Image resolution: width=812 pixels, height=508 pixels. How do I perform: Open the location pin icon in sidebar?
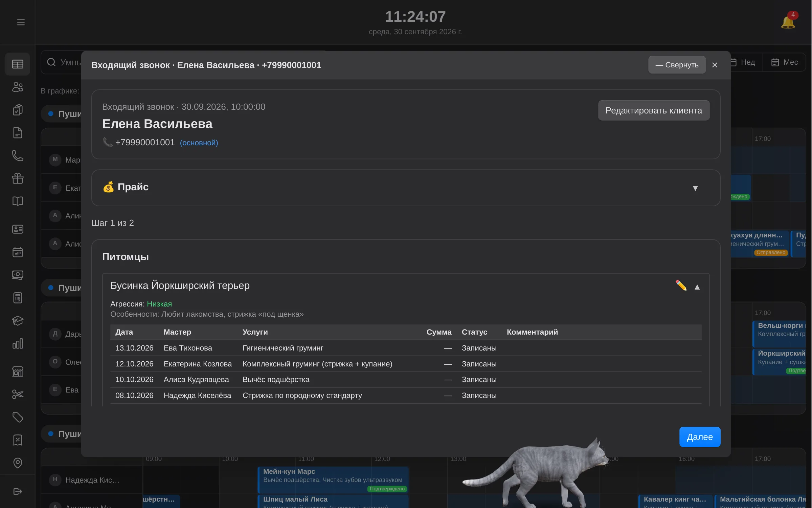(x=18, y=463)
